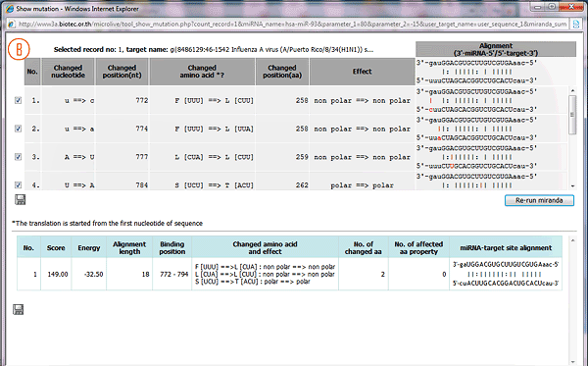Click energy value -32.50
Image resolution: width=588 pixels, height=366 pixels.
pos(93,275)
